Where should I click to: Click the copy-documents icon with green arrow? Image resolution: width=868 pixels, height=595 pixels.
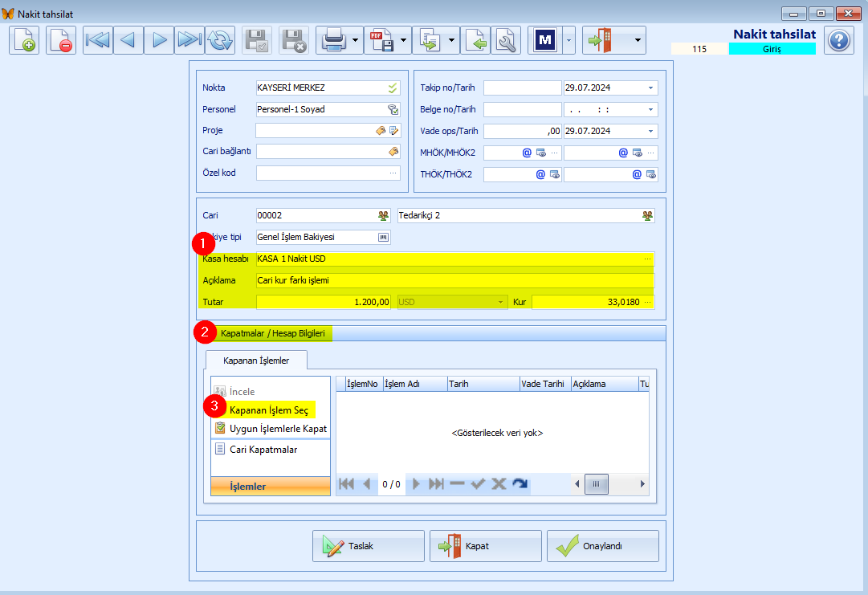coord(430,40)
